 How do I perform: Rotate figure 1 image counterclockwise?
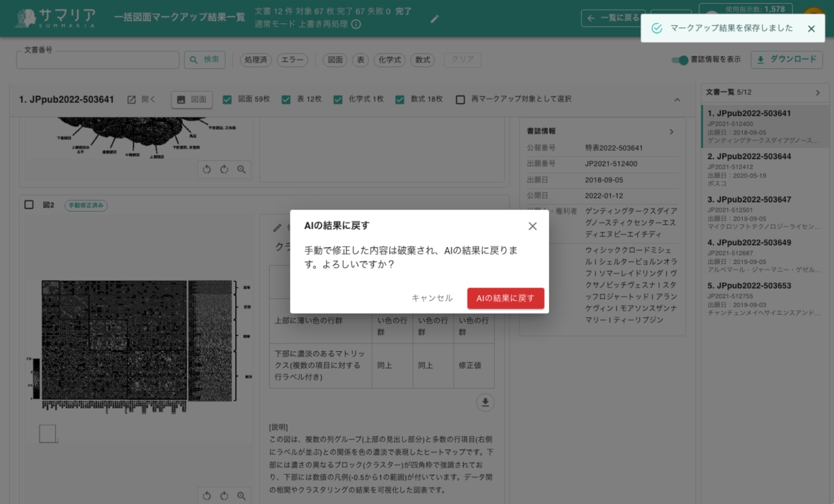[207, 169]
